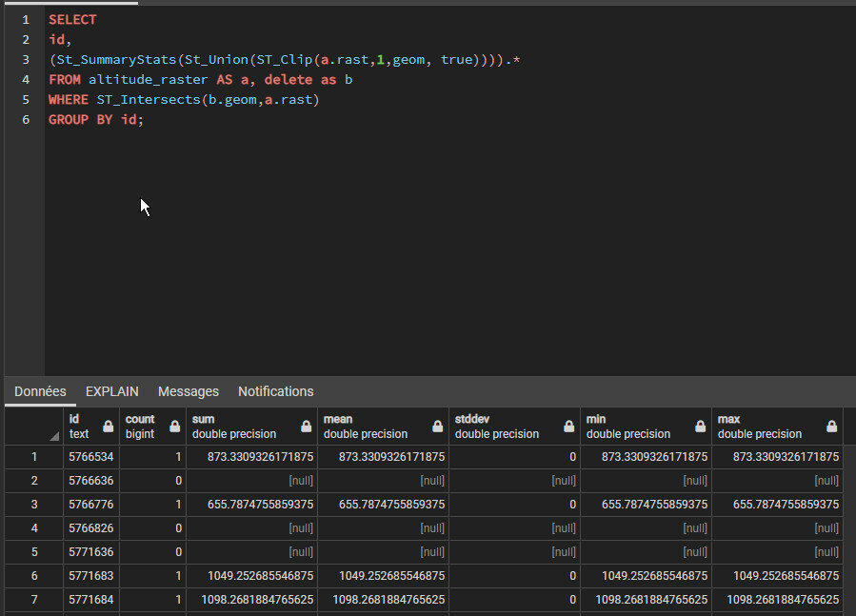The width and height of the screenshot is (856, 616).
Task: Click the lock icon in mean column
Action: tap(437, 427)
